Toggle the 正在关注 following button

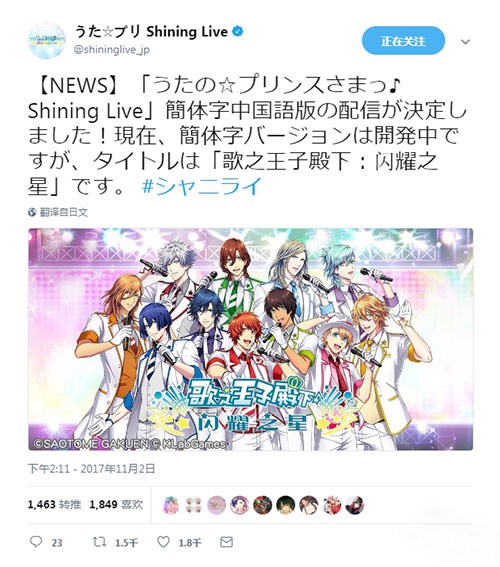pyautogui.click(x=403, y=41)
